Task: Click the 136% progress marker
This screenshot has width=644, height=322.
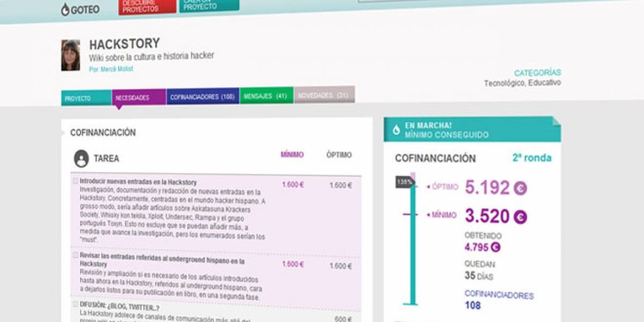Action: (405, 182)
